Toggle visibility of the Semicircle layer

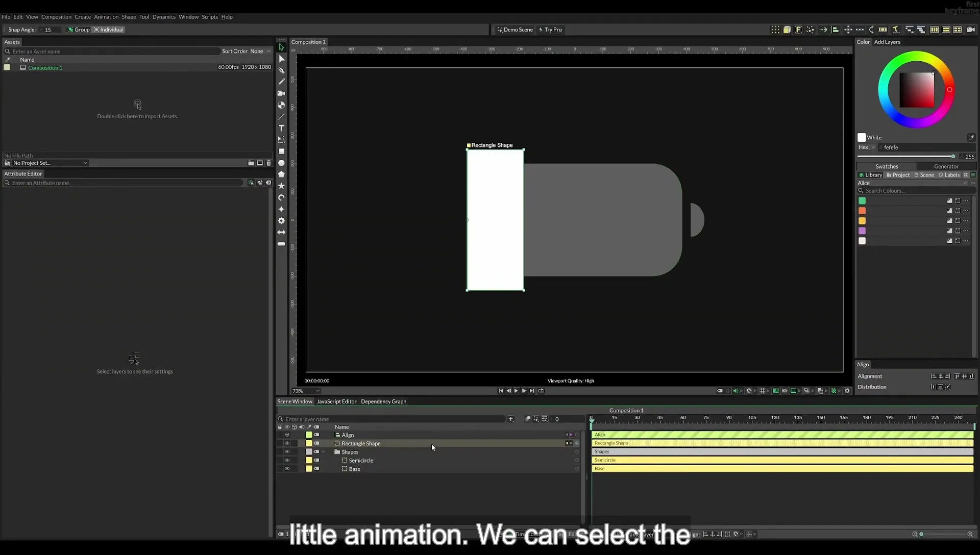[287, 460]
